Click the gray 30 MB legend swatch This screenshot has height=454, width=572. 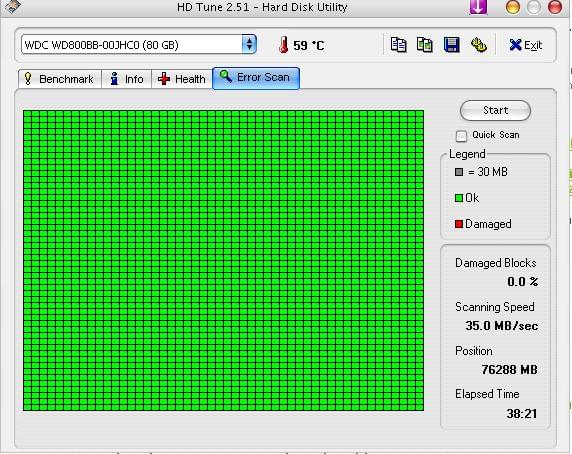[x=459, y=172]
